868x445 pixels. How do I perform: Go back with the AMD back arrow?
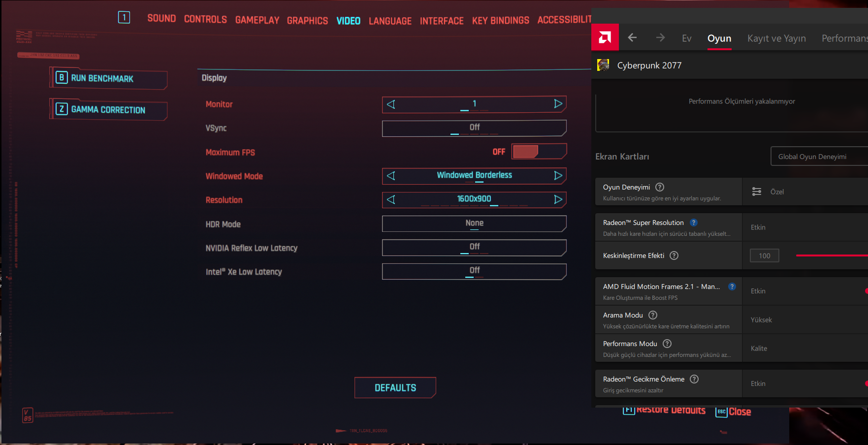633,37
